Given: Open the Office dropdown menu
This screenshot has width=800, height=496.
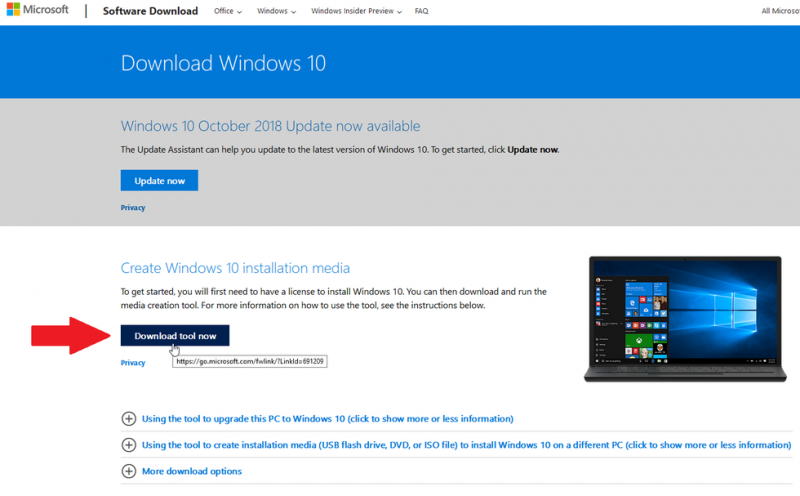Looking at the screenshot, I should click(228, 11).
